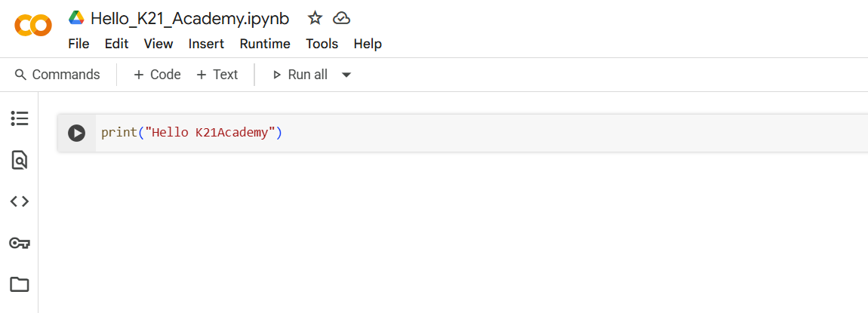Open the Table of contents sidebar icon
868x313 pixels.
pyautogui.click(x=20, y=118)
